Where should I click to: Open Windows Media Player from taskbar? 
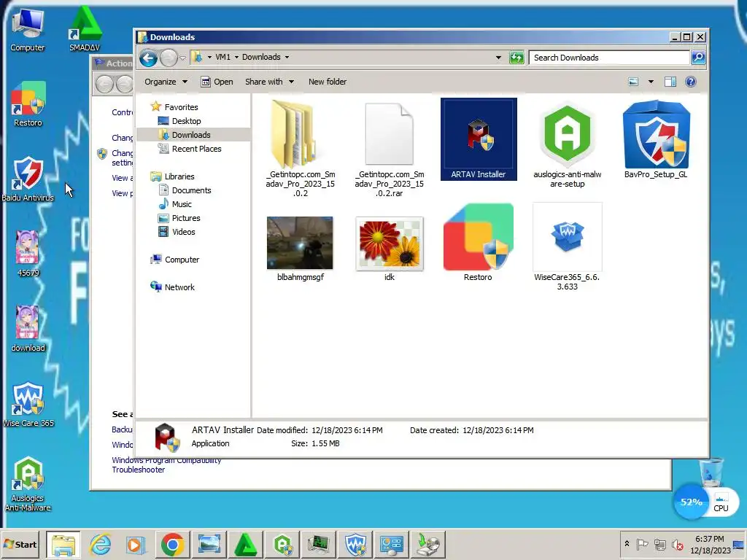click(136, 544)
